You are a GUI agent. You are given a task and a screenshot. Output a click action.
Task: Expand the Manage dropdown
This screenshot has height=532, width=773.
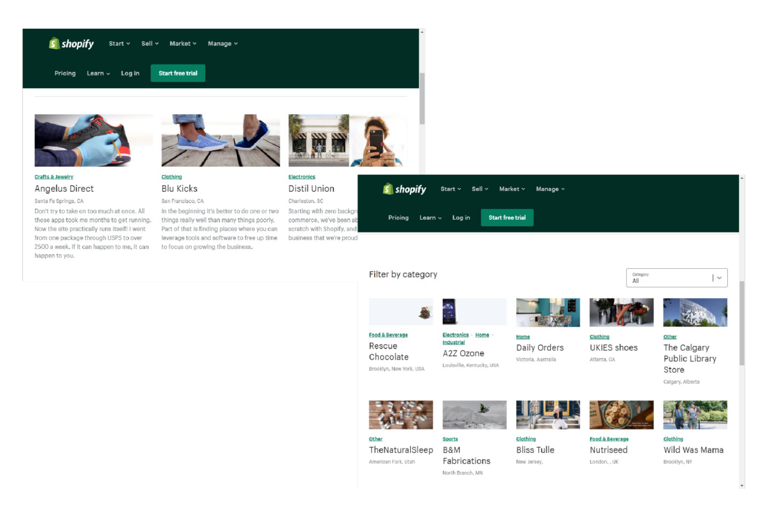point(550,189)
